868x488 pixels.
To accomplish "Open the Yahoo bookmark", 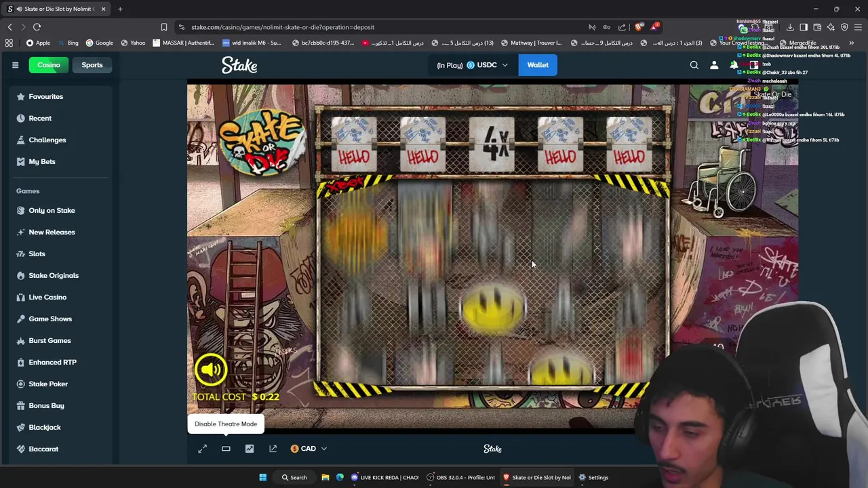I will point(133,43).
